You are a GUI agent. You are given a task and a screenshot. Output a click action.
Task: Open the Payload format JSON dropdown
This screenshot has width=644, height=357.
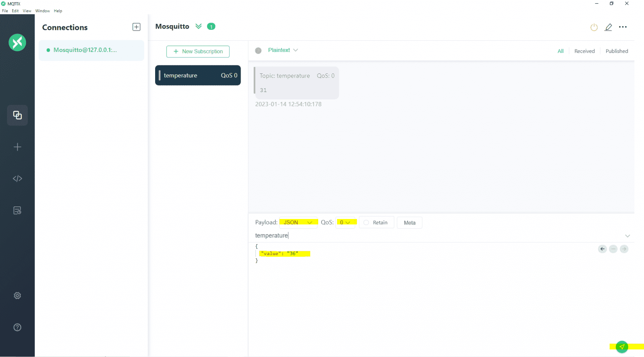[x=298, y=222]
